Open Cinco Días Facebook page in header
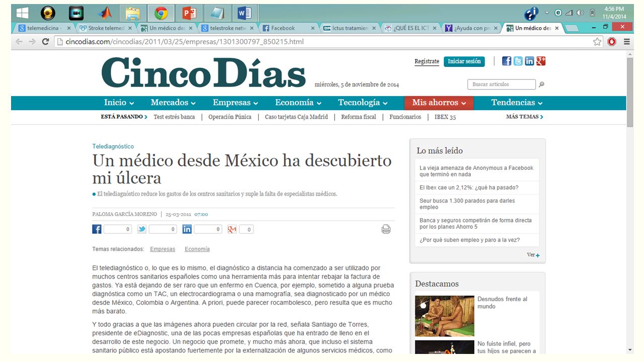Image resolution: width=644 pixels, height=362 pixels. (x=507, y=61)
